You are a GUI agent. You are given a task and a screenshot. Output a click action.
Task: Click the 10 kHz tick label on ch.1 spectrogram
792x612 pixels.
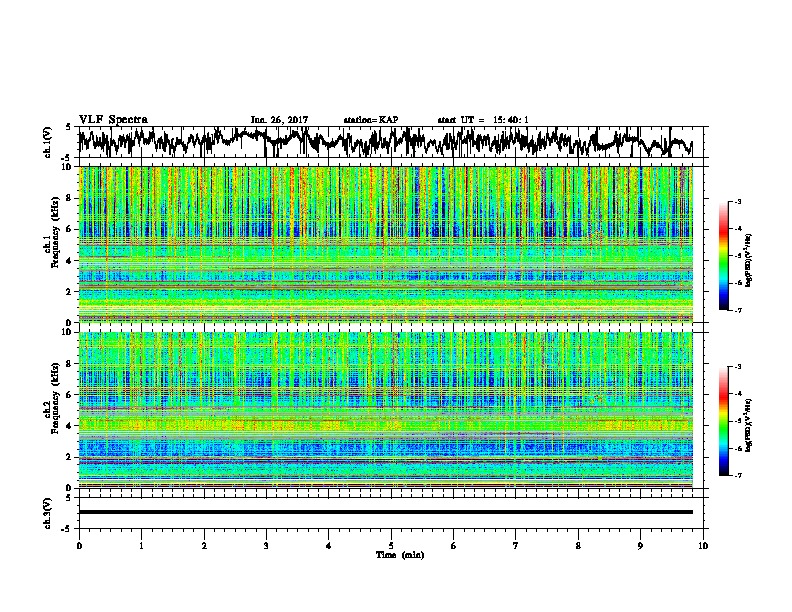point(68,168)
